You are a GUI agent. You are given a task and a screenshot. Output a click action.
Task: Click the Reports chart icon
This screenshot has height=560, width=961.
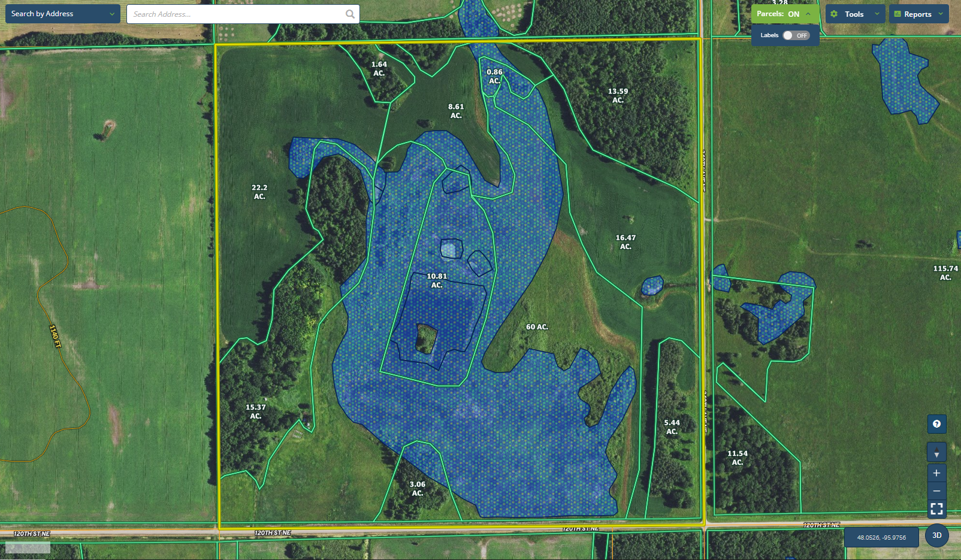point(897,14)
